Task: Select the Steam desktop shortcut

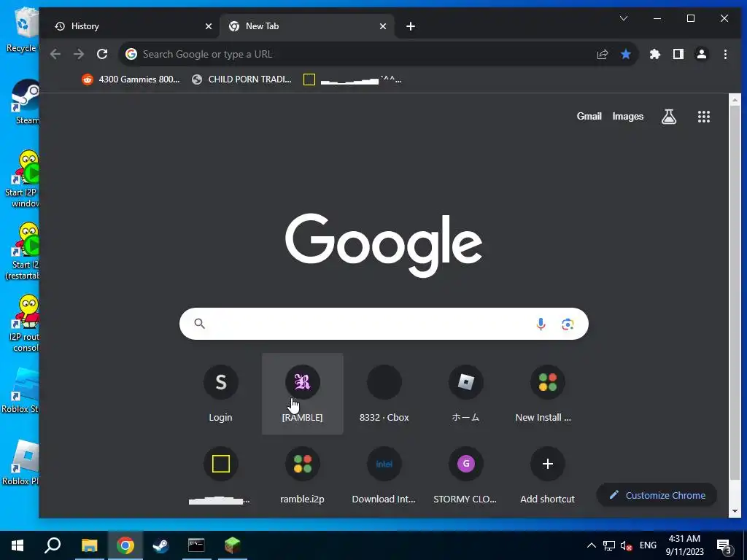Action: [25, 102]
